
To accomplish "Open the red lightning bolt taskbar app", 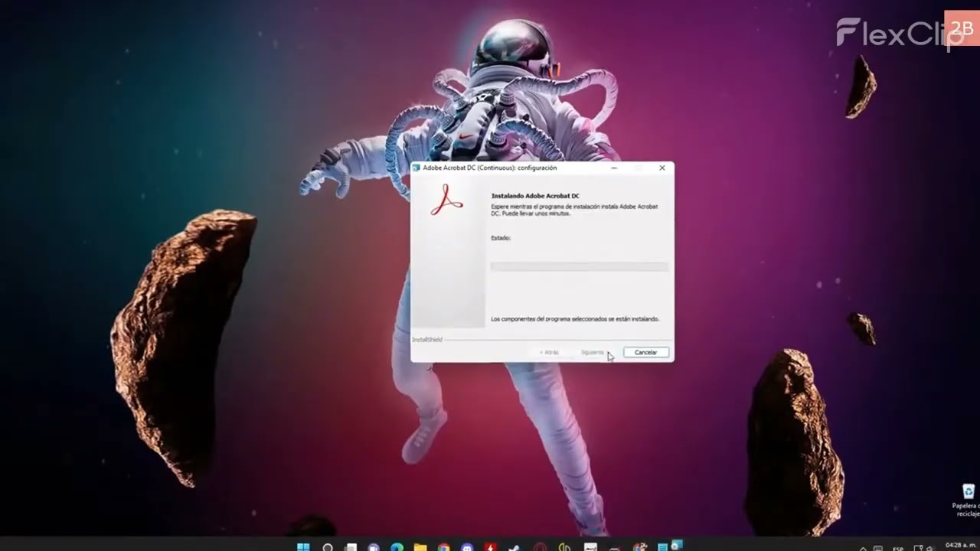I will coord(490,546).
